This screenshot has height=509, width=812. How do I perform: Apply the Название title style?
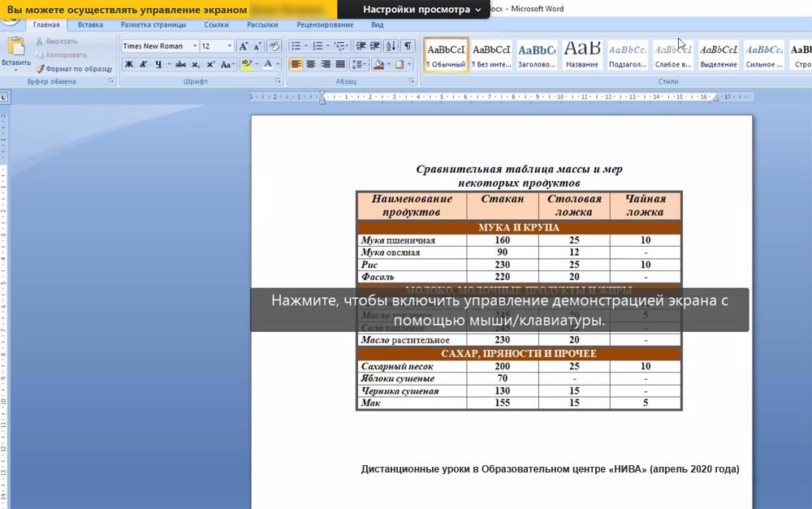pos(582,55)
